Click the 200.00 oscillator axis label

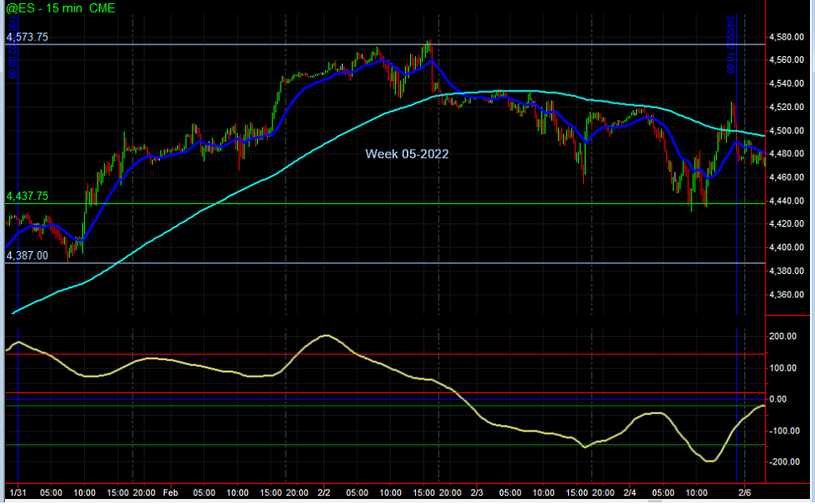coord(784,337)
